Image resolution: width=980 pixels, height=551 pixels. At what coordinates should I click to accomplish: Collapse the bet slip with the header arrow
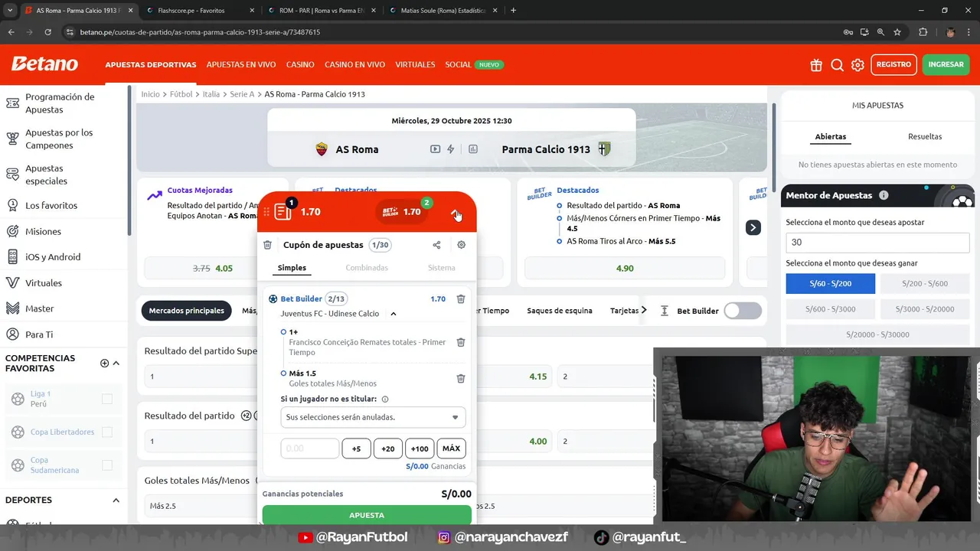[x=456, y=214]
